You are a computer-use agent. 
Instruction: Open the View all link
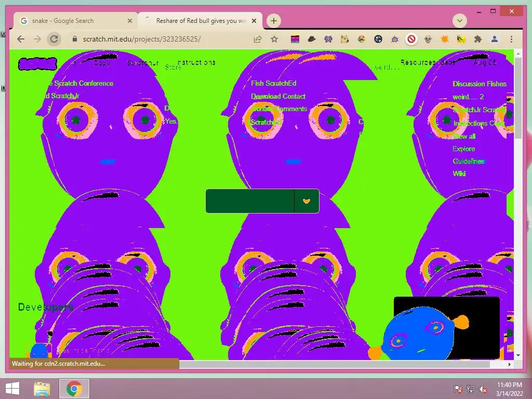[465, 137]
